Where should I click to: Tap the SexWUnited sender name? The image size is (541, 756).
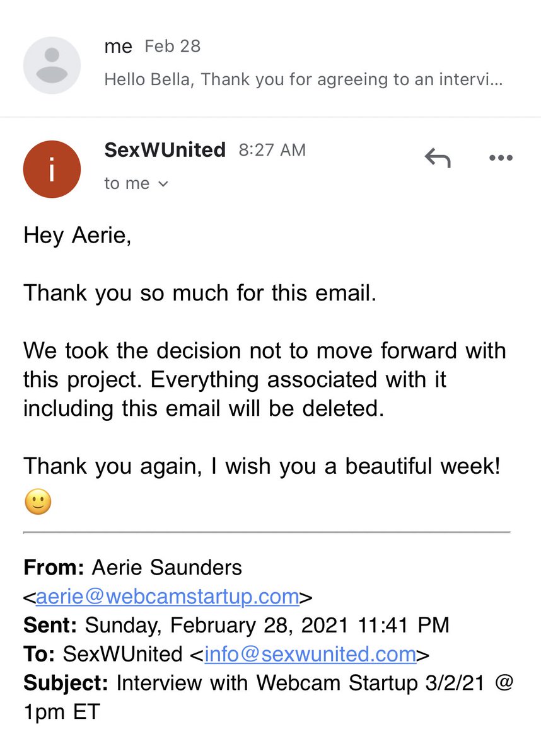pos(165,150)
